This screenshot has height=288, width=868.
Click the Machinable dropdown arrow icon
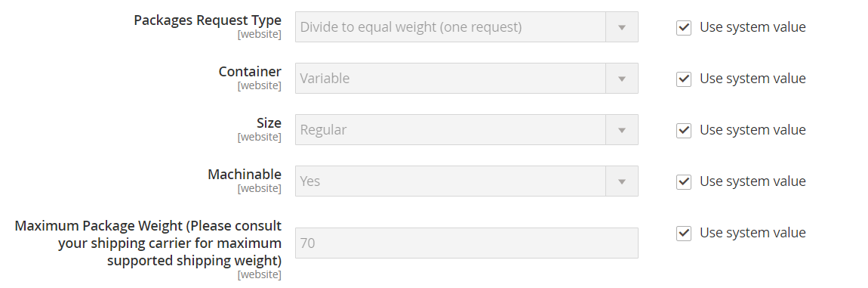(622, 181)
